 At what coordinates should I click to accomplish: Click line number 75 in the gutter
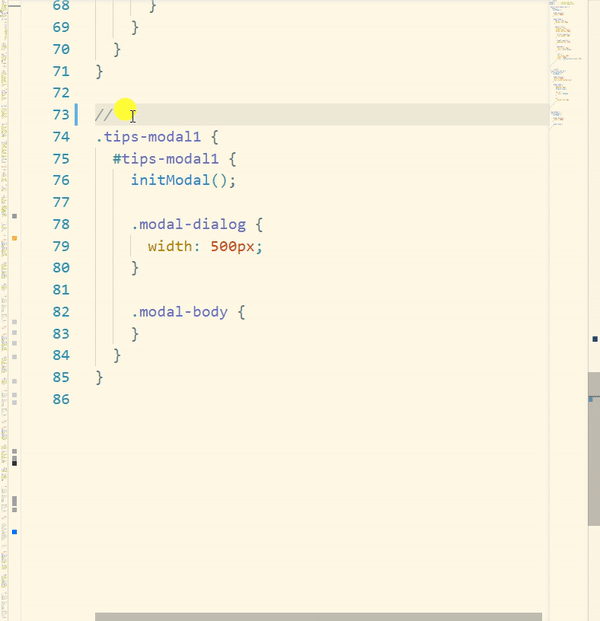click(x=61, y=159)
